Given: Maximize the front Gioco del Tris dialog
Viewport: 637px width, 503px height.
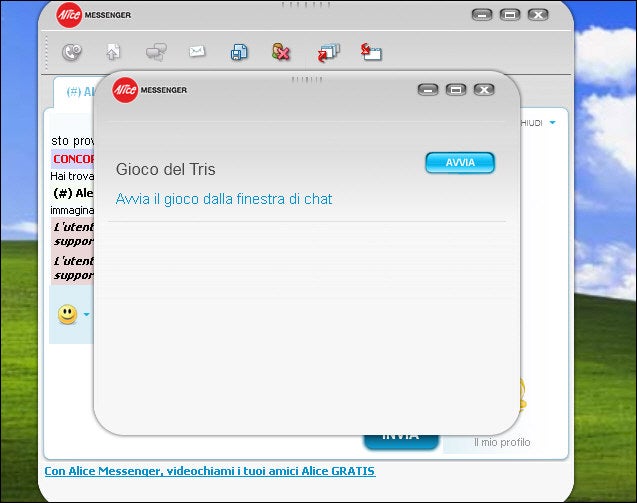Looking at the screenshot, I should [456, 89].
